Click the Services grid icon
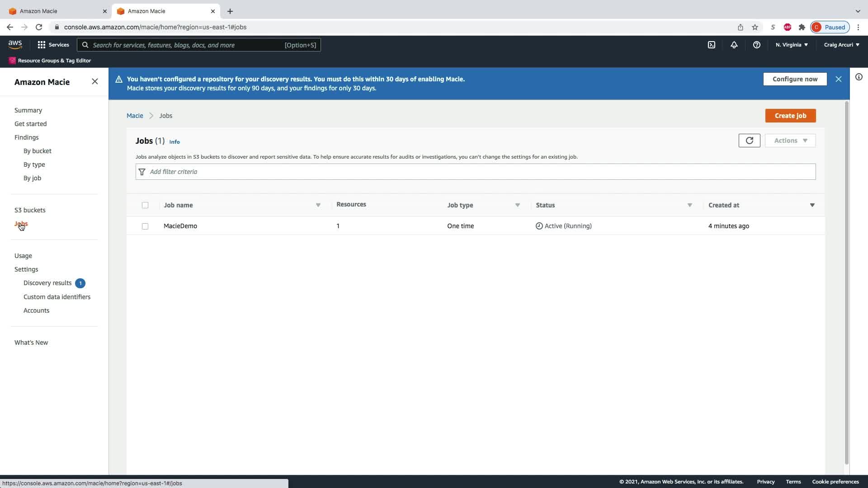This screenshot has height=488, width=868. click(x=42, y=45)
